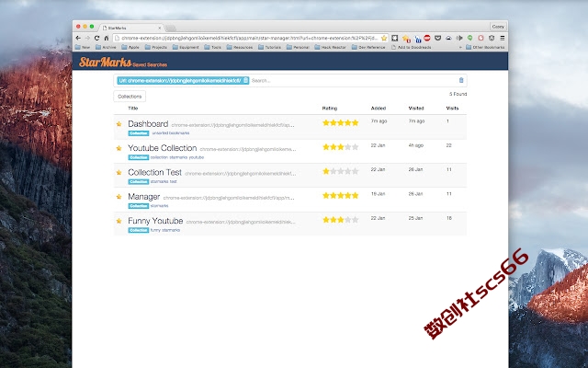Open the Manager bookmark title
Viewport: 588px width, 368px height.
[144, 197]
